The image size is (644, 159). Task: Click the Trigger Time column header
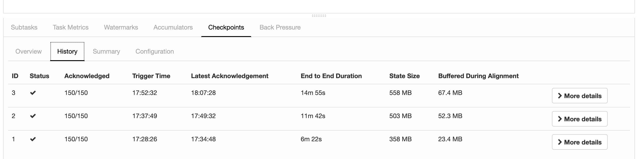pos(151,76)
